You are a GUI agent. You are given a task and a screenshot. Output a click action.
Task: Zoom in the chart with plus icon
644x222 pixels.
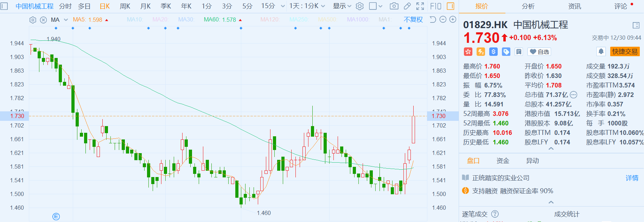(x=453, y=20)
